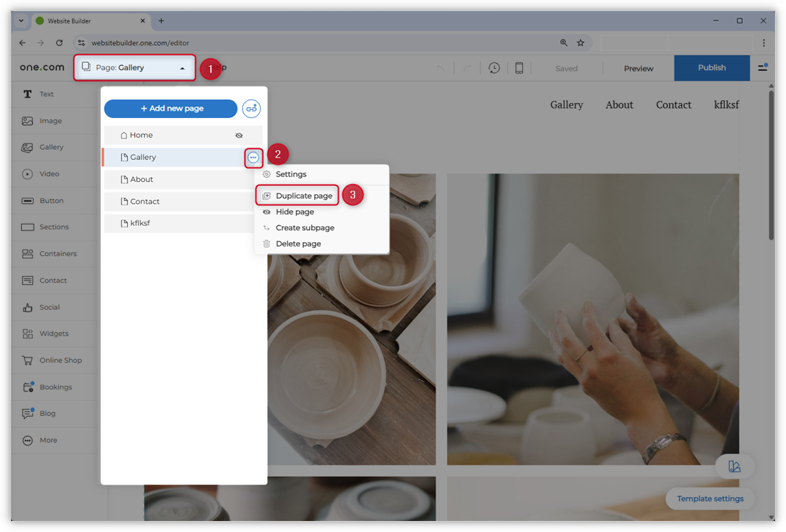This screenshot has height=532, width=786.
Task: Open the Gallery page options ellipsis menu
Action: click(x=254, y=157)
